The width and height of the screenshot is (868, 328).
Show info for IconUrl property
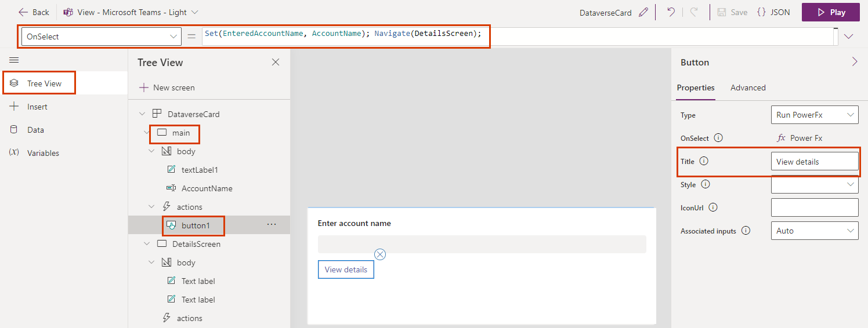coord(713,207)
